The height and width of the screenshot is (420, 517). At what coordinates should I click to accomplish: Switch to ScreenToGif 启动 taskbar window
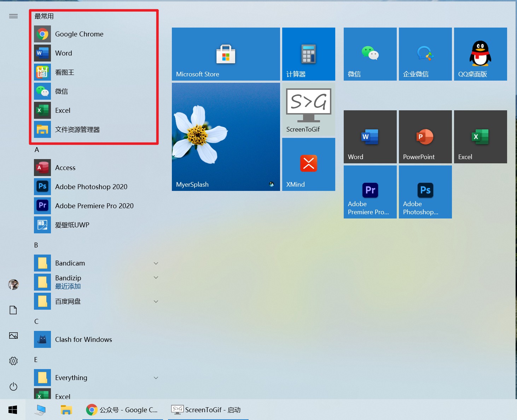(208, 410)
